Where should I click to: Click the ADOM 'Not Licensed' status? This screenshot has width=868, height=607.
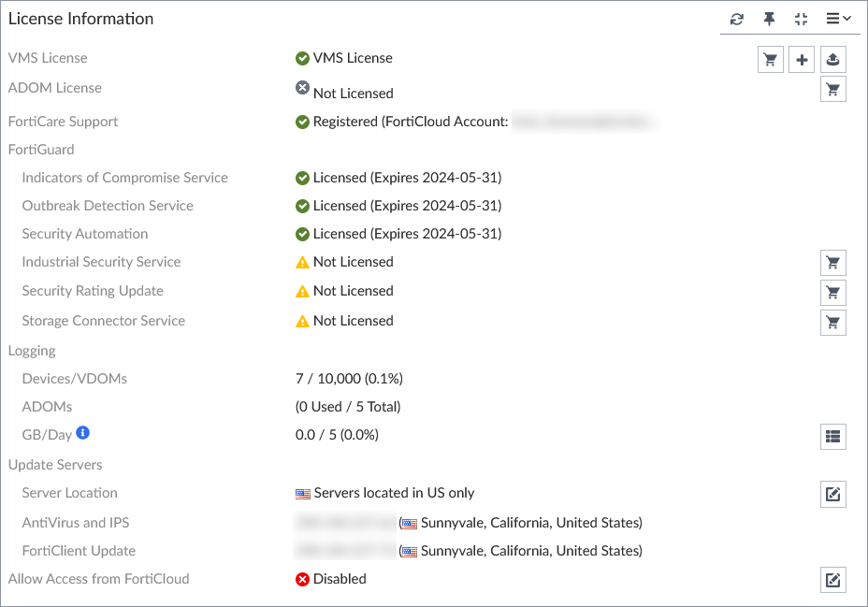(352, 93)
